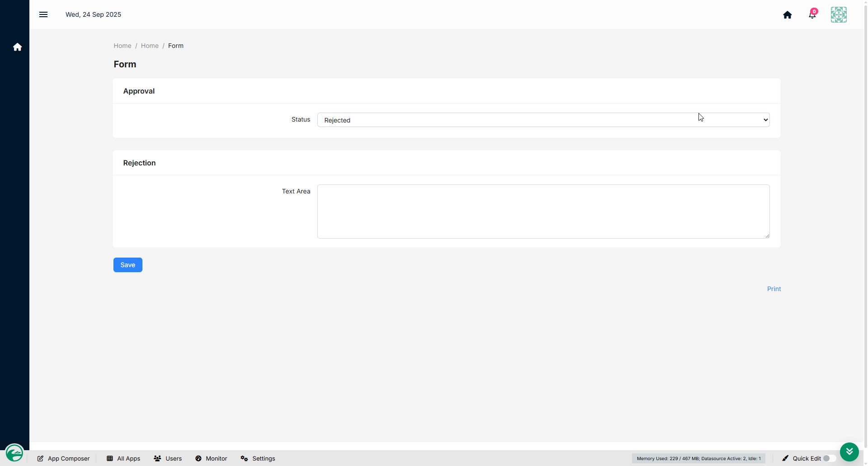Image resolution: width=868 pixels, height=466 pixels.
Task: Open Monitor in admin bar
Action: point(211,458)
